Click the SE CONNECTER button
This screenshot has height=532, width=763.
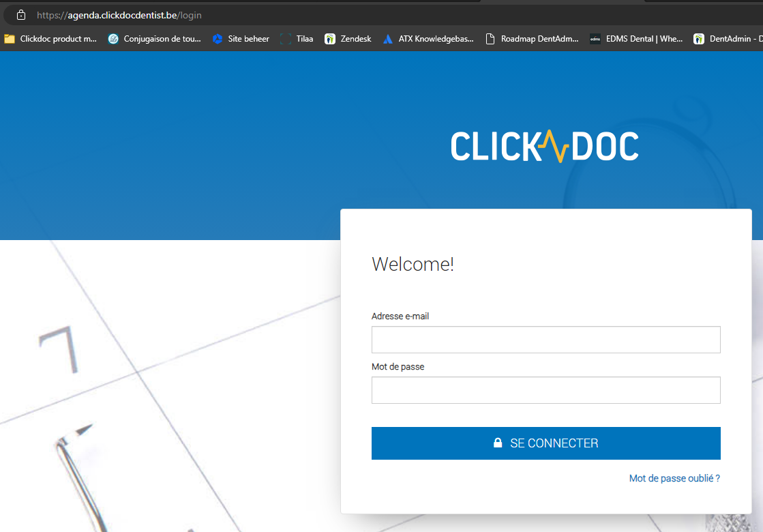tap(545, 443)
